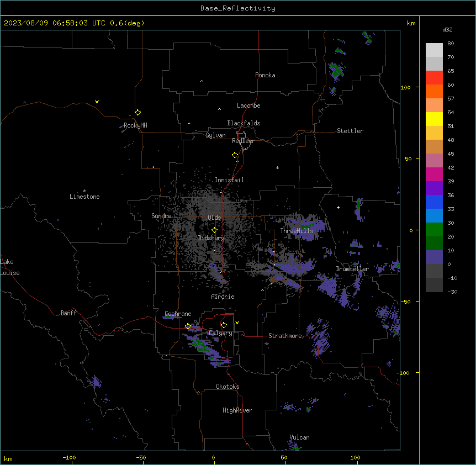The width and height of the screenshot is (476, 465).
Task: Click the yellow diamond between Olds and Didsbury
Action: [x=214, y=230]
